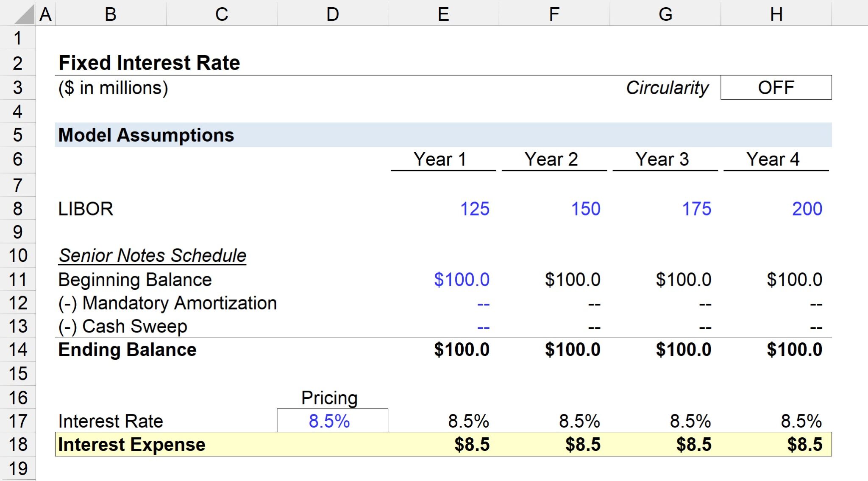Screen dimensions: 868x481
Task: Click the 8.5% Pricing input cell
Action: [333, 421]
